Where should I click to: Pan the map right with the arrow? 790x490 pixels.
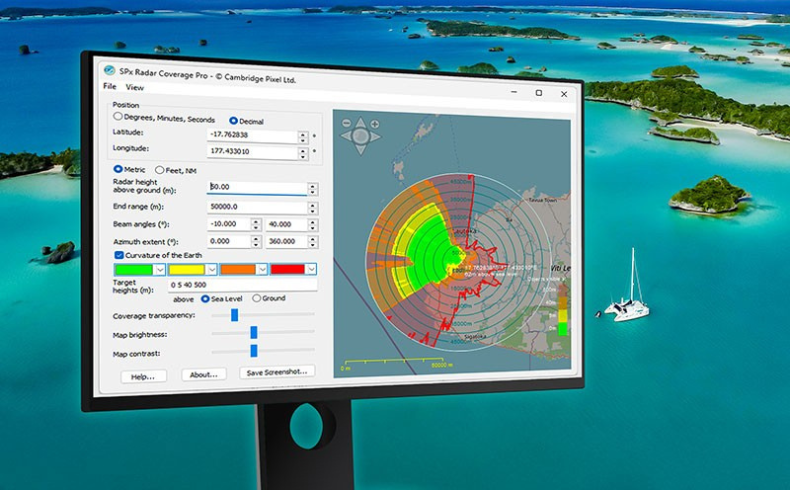(374, 137)
